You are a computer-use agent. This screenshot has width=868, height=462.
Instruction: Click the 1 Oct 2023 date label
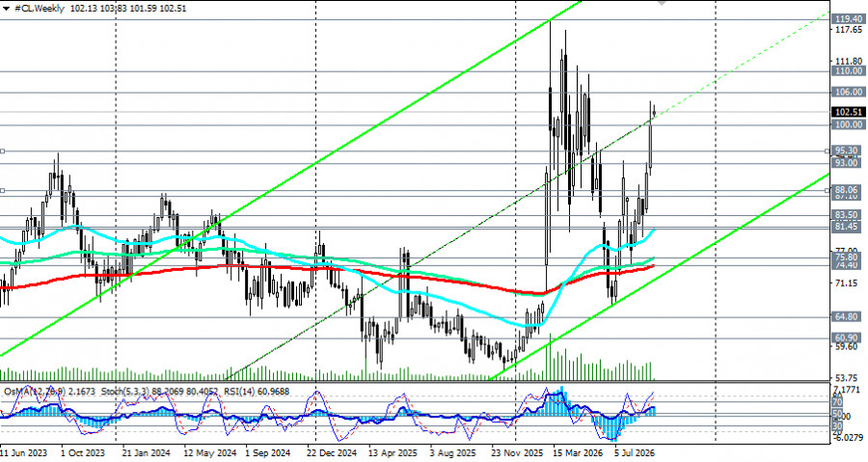(83, 453)
